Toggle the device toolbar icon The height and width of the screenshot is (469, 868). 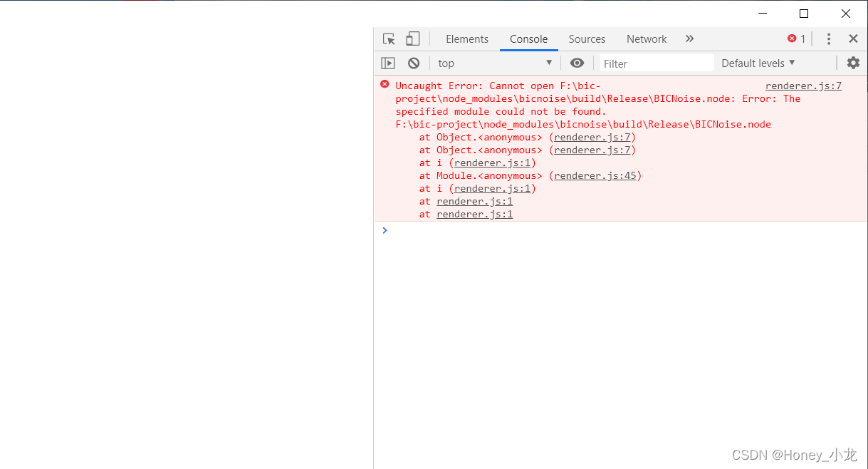tap(413, 39)
